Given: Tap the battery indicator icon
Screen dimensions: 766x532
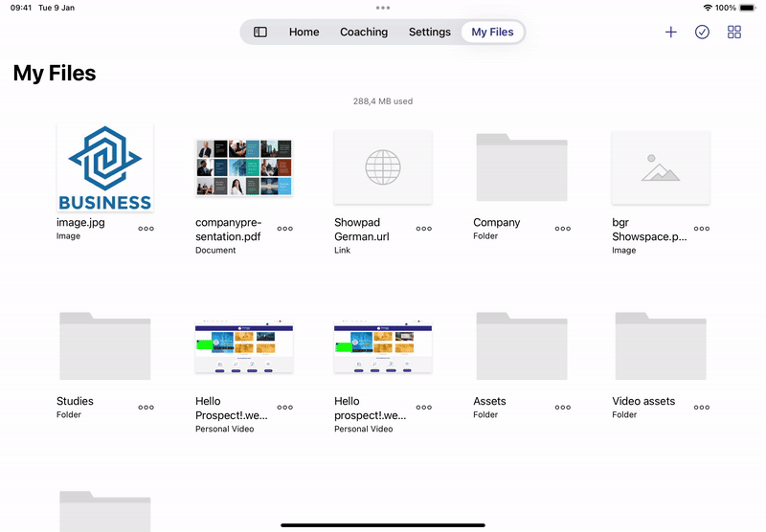Looking at the screenshot, I should (748, 8).
